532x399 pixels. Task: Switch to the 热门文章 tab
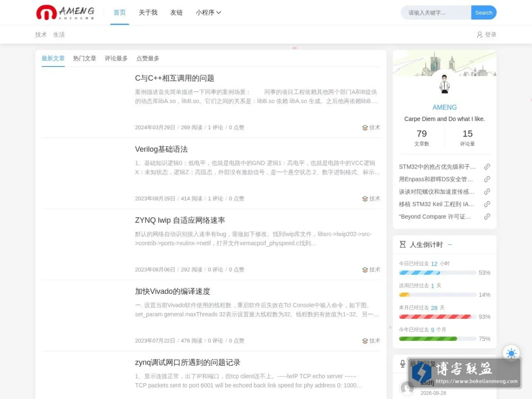tap(85, 59)
